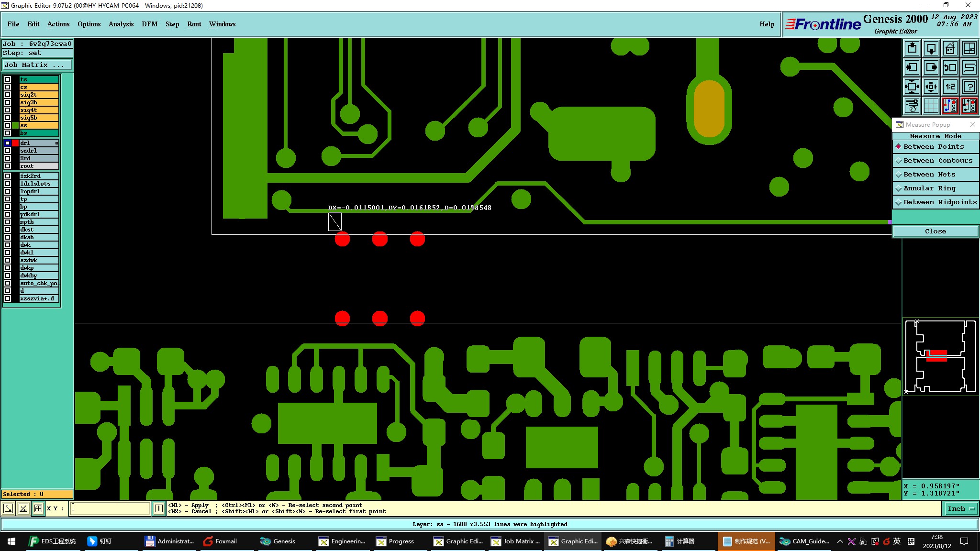Click the pan left arrow icon

(x=912, y=67)
